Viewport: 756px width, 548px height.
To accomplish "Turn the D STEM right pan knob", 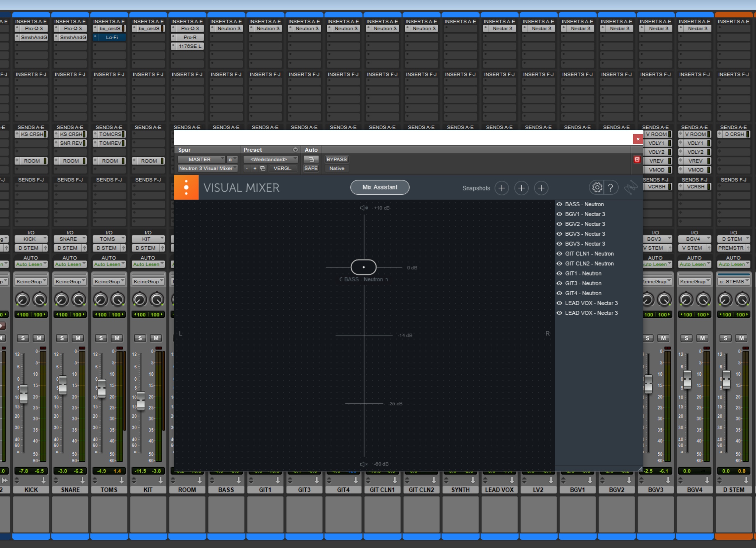I will tap(743, 299).
